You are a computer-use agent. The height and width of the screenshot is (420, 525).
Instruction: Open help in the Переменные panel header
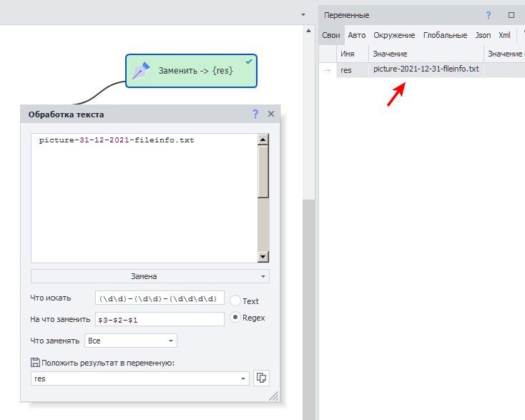coord(489,14)
